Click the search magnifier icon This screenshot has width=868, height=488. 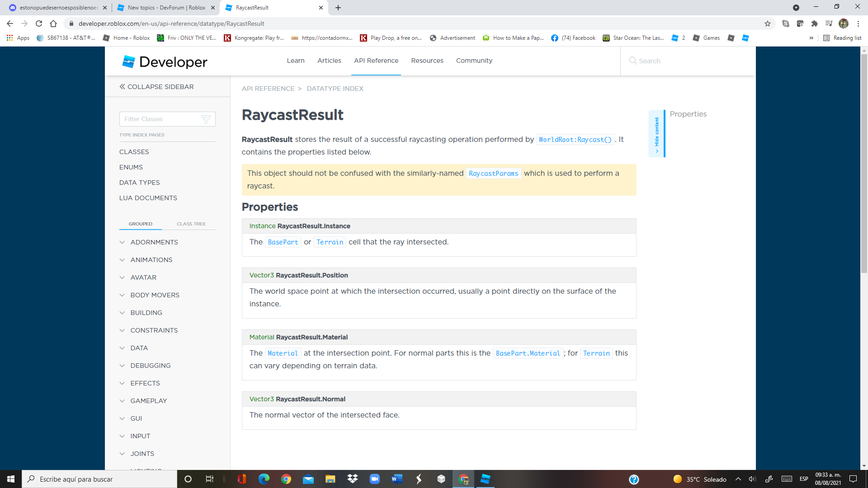633,61
